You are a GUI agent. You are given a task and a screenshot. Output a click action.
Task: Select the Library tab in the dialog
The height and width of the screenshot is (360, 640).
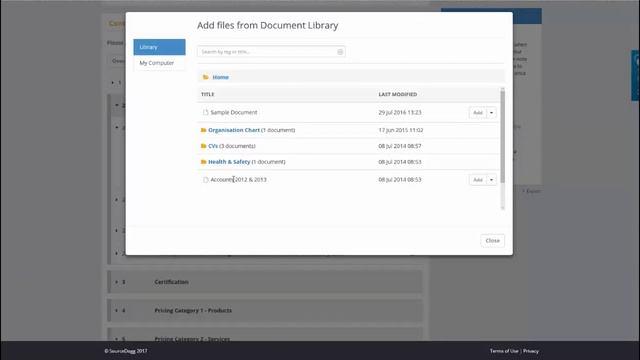(x=159, y=47)
